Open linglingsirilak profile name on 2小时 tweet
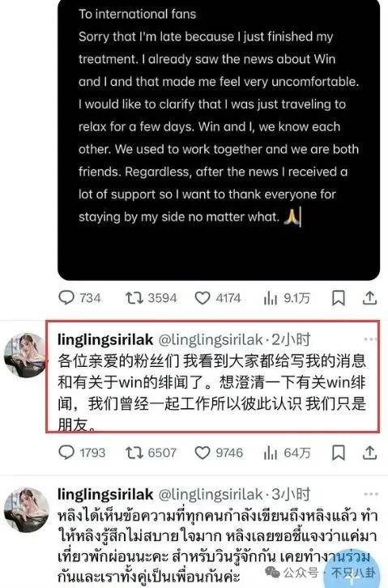Image resolution: width=388 pixels, height=588 pixels. pos(105,339)
